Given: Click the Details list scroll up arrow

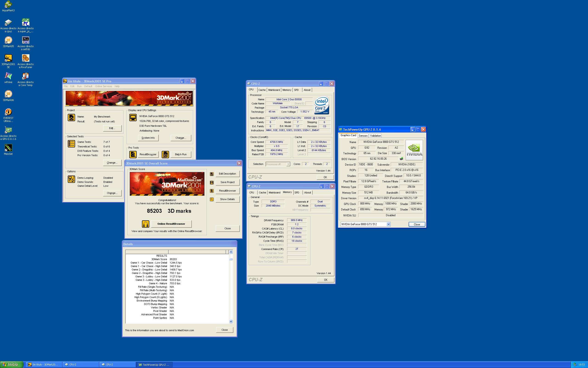Looking at the screenshot, I should coord(231,252).
